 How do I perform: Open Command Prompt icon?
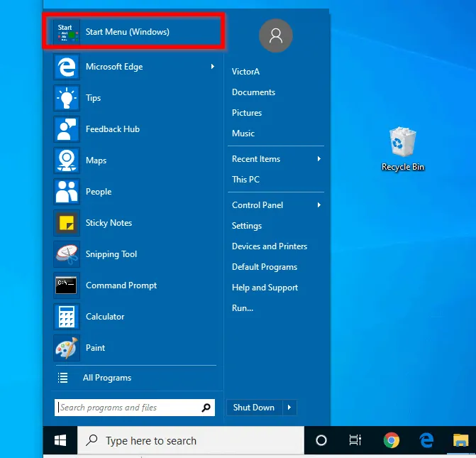coord(67,285)
